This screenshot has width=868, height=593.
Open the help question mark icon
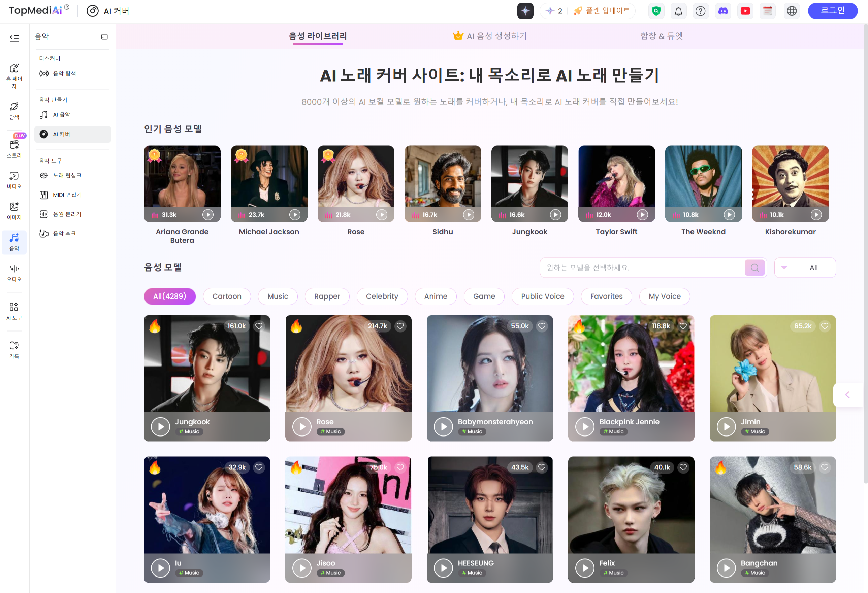700,11
